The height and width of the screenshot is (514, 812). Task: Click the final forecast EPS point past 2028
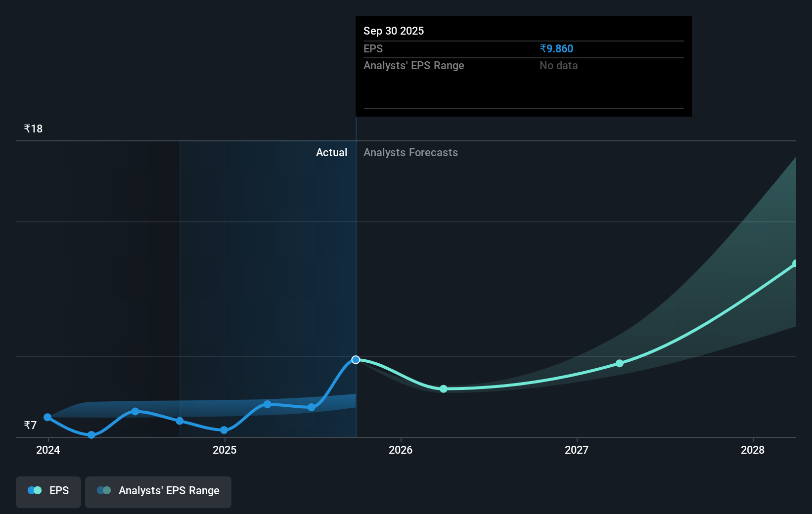pos(795,264)
